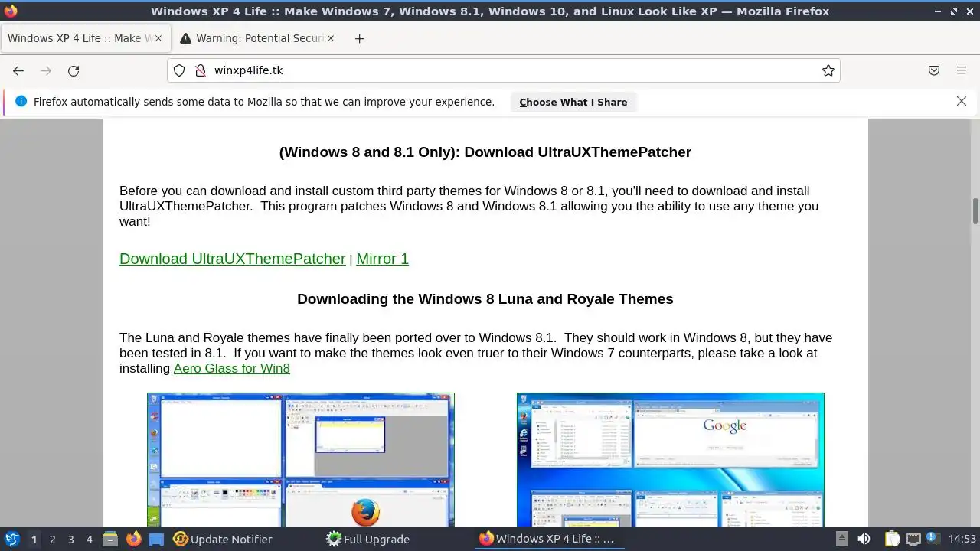Viewport: 980px width, 551px height.
Task: Click the page vertical scrollbar thumb
Action: click(975, 212)
